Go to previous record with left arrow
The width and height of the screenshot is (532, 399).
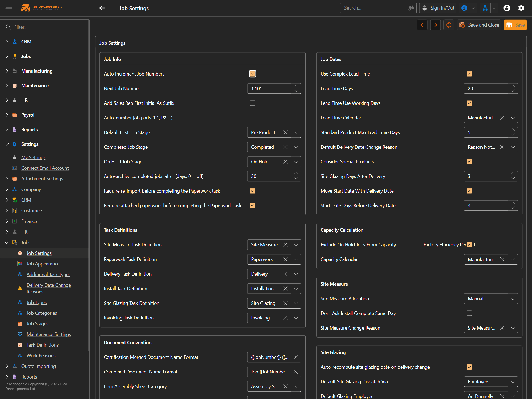coord(422,25)
